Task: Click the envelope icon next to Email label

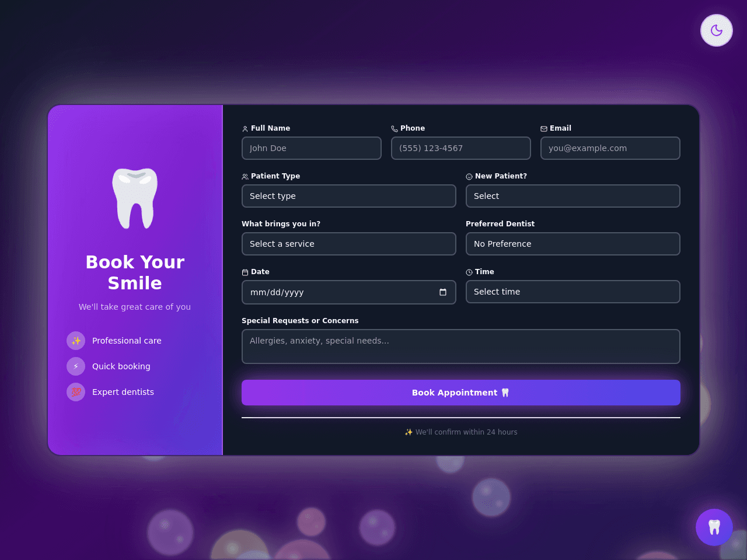Action: (544, 129)
